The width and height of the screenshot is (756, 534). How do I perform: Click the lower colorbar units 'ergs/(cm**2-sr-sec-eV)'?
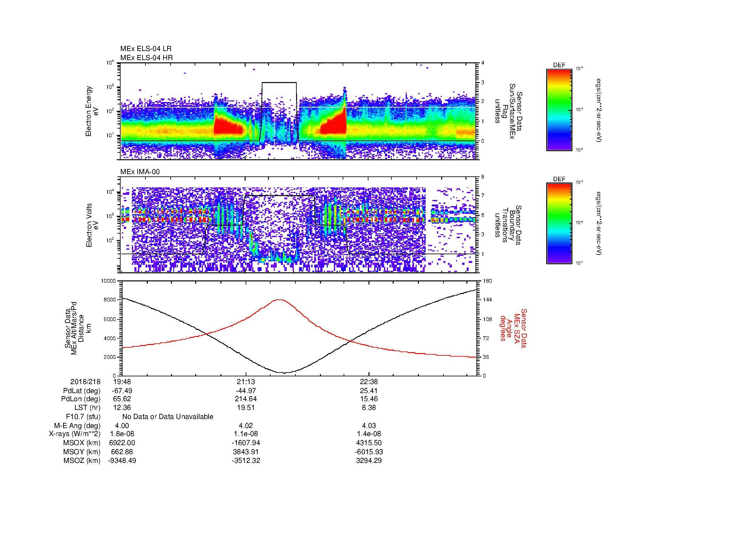pyautogui.click(x=599, y=224)
